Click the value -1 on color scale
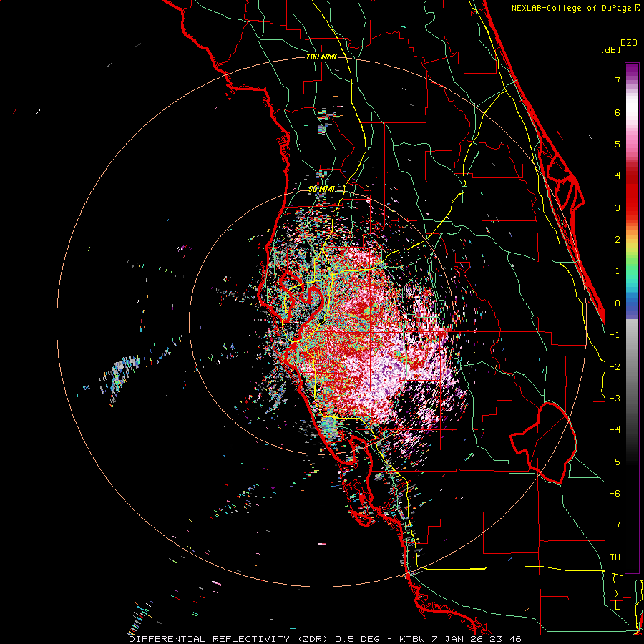644x644 pixels. [x=615, y=335]
